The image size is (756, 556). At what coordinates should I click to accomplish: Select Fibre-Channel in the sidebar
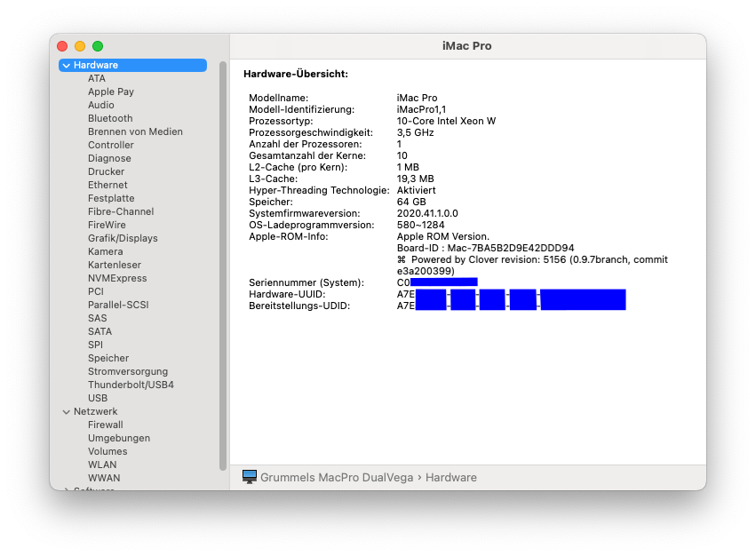pyautogui.click(x=121, y=211)
